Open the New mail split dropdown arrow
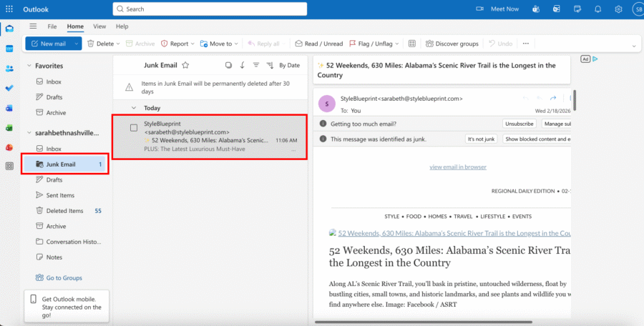 (76, 44)
